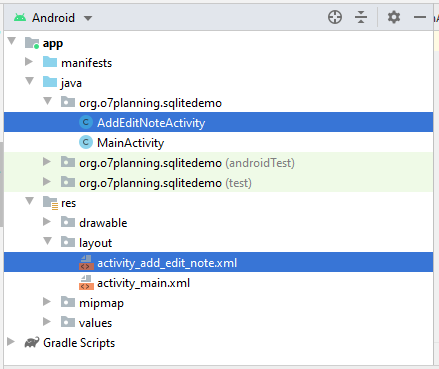Click the Select Opened File target icon
Screen dimensions: 439x369
coord(335,17)
